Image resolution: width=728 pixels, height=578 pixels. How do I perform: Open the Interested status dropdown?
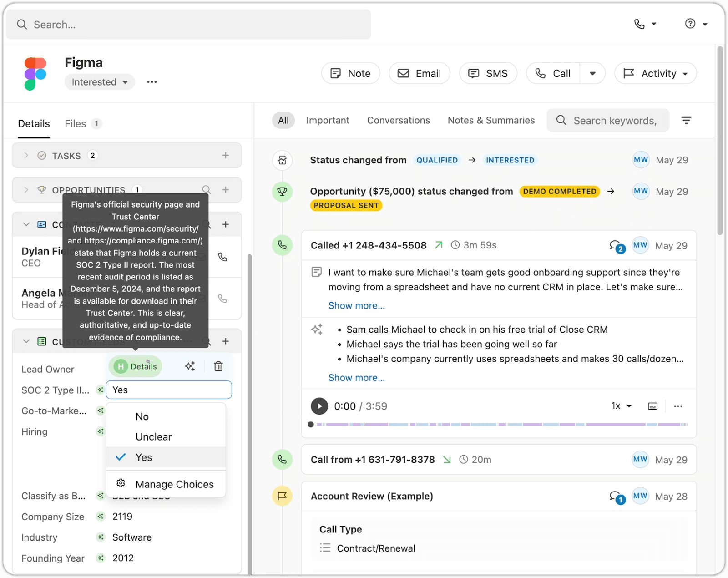[99, 82]
